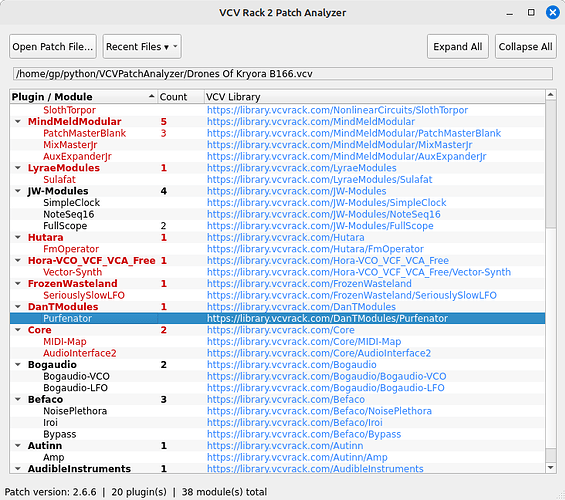565x500 pixels.
Task: Click the Count column header
Action: (x=181, y=97)
